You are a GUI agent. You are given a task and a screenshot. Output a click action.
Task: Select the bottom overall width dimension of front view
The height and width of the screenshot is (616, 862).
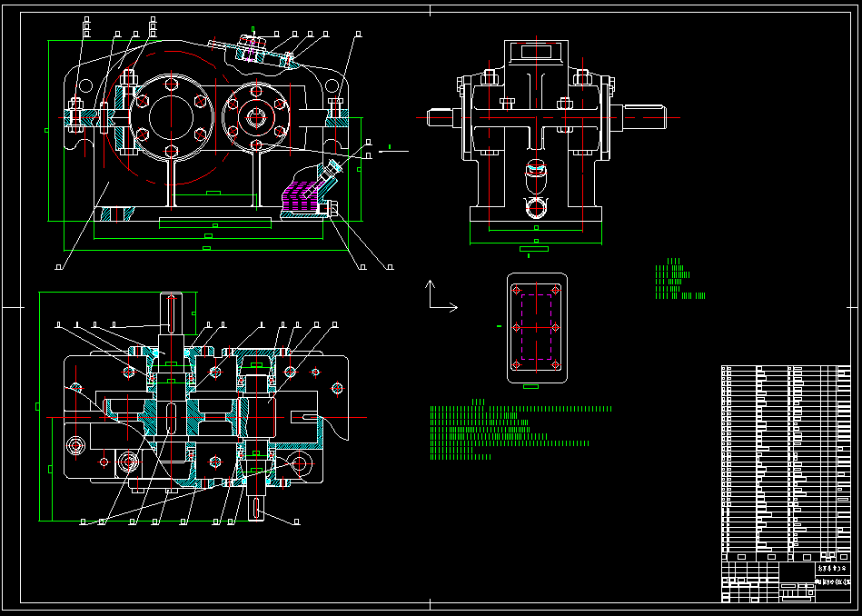coord(206,250)
